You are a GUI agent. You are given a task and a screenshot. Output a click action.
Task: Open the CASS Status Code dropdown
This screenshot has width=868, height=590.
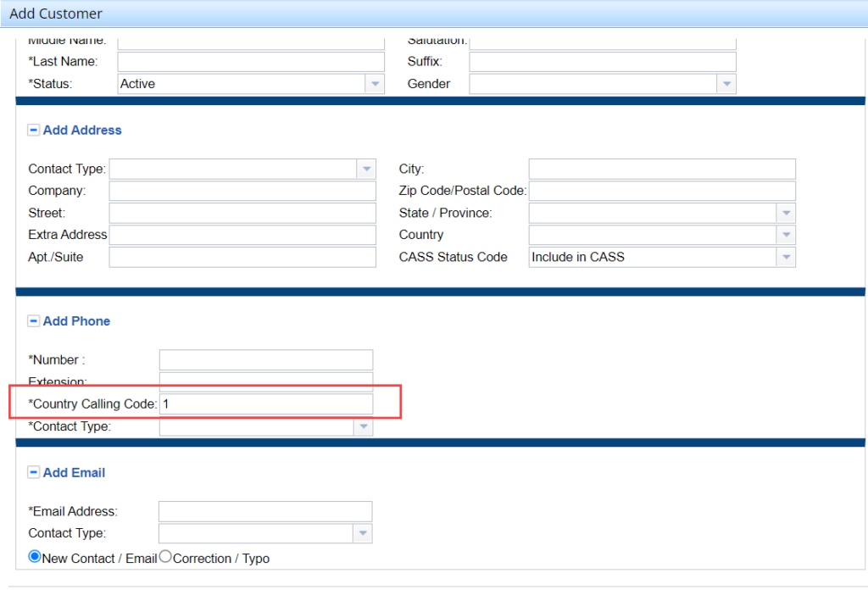pyautogui.click(x=786, y=257)
